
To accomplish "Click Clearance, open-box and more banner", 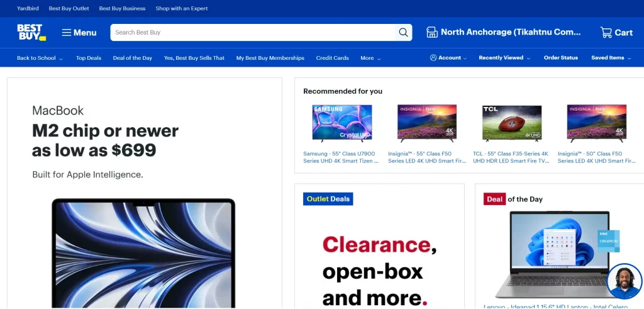I will 379,271.
